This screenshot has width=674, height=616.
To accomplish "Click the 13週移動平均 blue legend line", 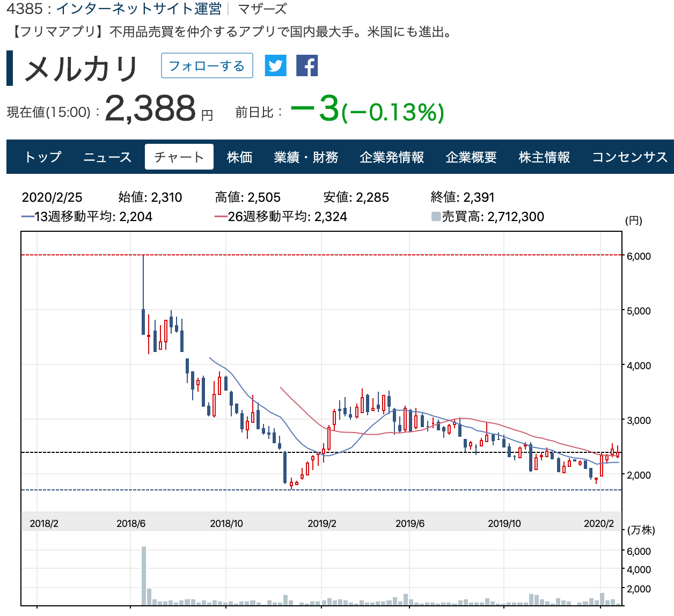I will 27,217.
